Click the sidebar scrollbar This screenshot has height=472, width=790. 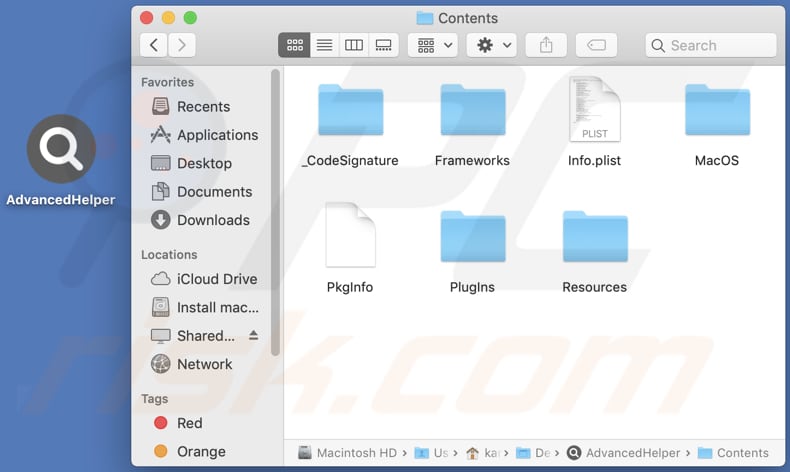point(275,213)
